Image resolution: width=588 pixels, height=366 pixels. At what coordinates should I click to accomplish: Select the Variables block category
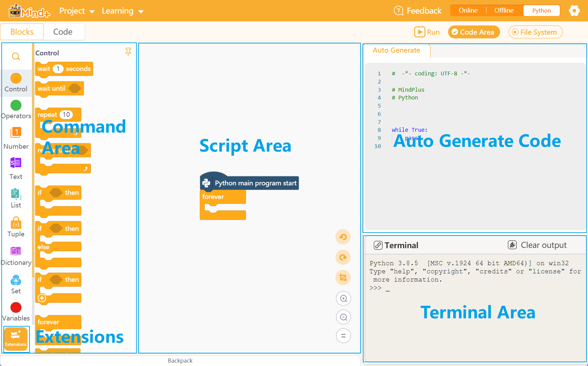[x=16, y=310]
